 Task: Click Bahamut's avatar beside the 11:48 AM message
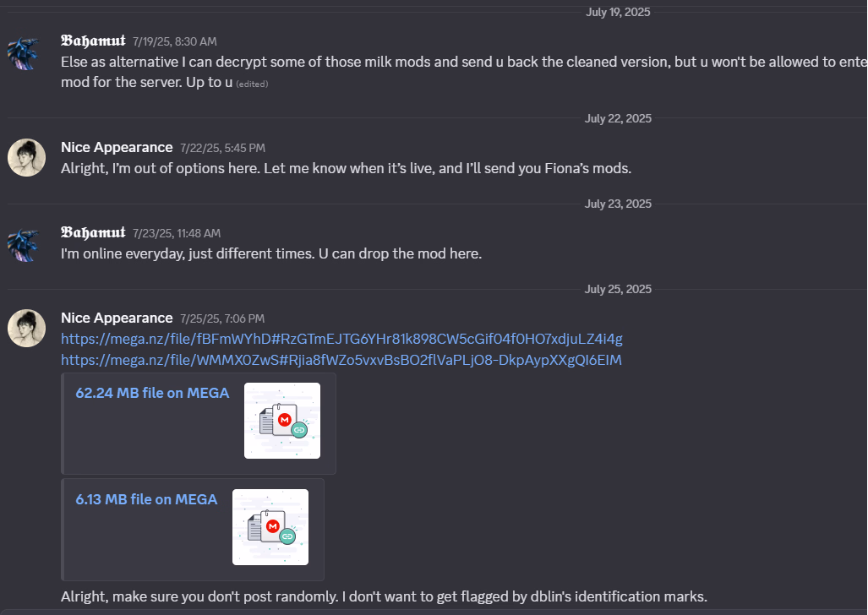point(26,243)
